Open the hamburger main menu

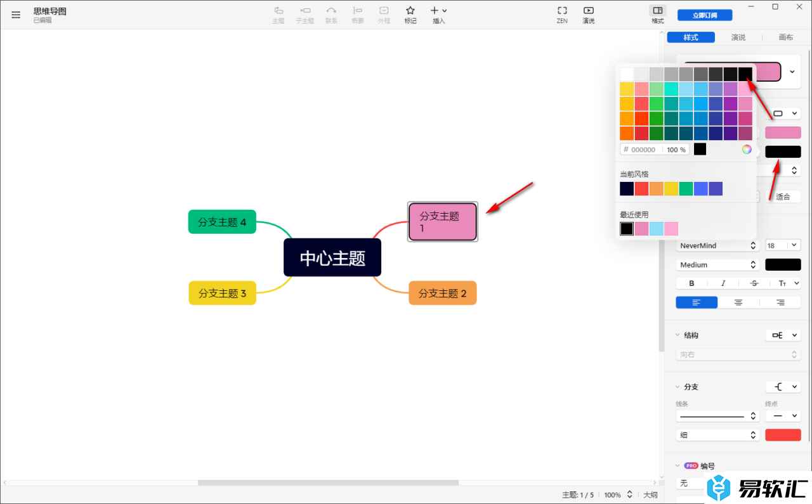click(16, 15)
